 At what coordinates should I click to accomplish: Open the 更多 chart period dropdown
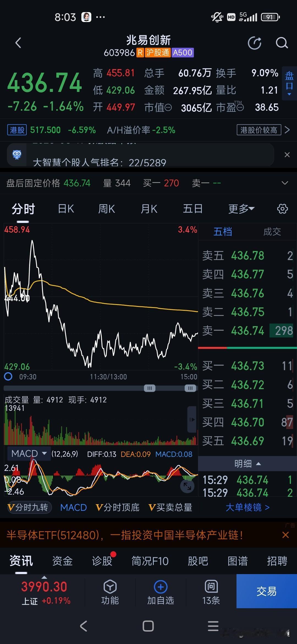[241, 209]
